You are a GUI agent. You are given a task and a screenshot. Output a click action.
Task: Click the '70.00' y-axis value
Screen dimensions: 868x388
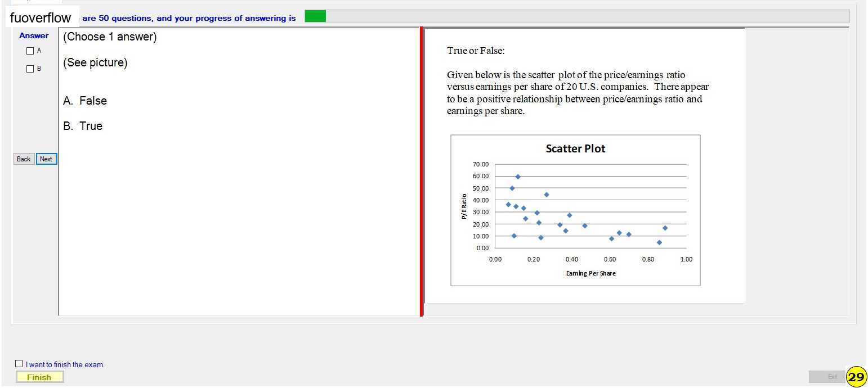click(x=481, y=164)
